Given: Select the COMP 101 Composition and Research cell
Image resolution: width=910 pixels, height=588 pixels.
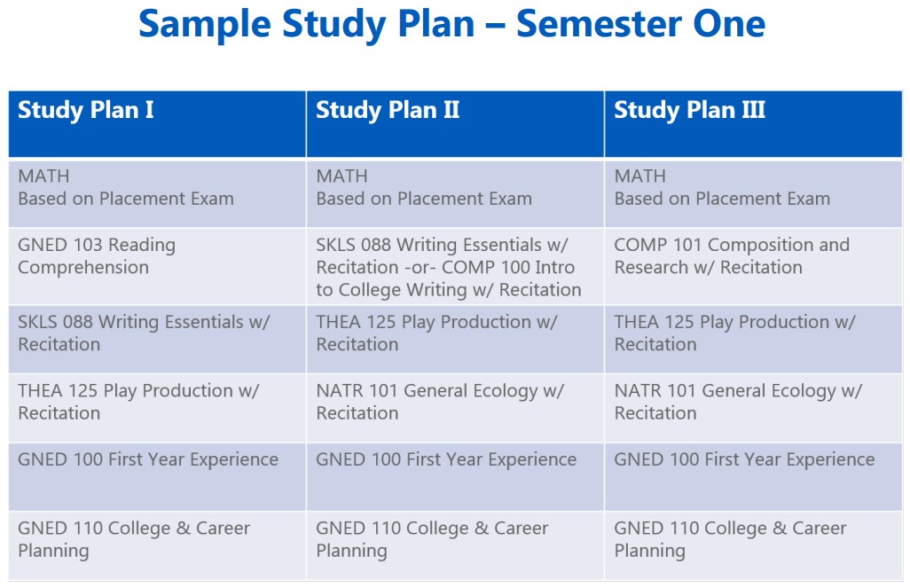Looking at the screenshot, I should click(732, 256).
